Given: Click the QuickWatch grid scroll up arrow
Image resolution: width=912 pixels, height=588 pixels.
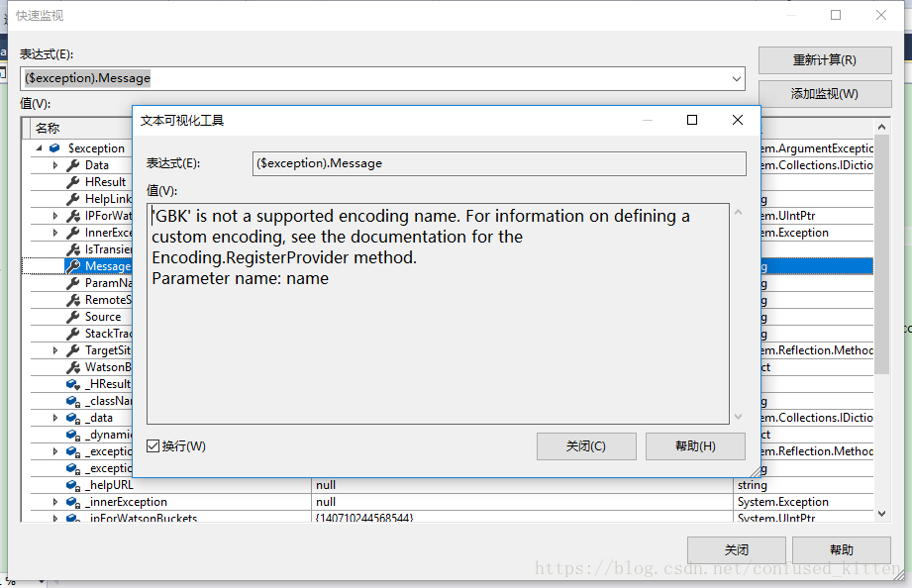Looking at the screenshot, I should pos(881,127).
